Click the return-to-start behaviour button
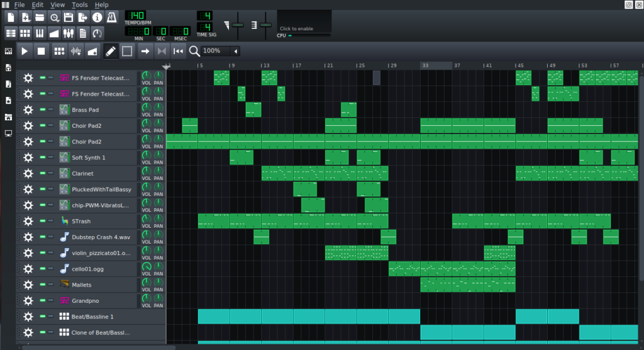644x350 pixels. 178,51
